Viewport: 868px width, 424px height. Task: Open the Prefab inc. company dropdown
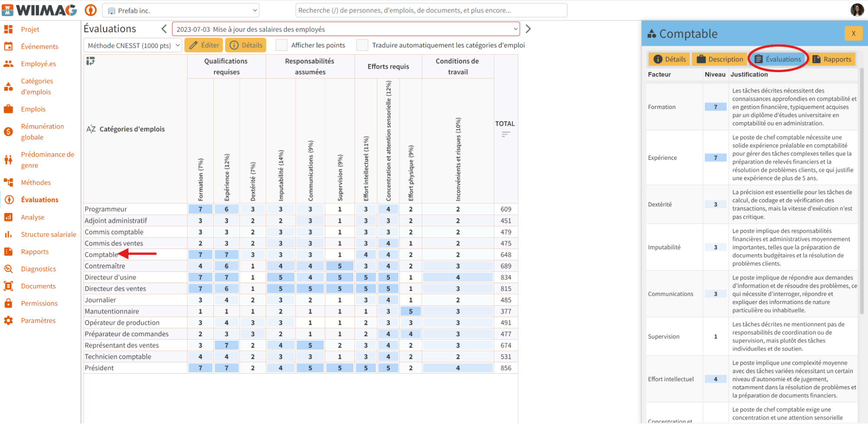click(181, 10)
